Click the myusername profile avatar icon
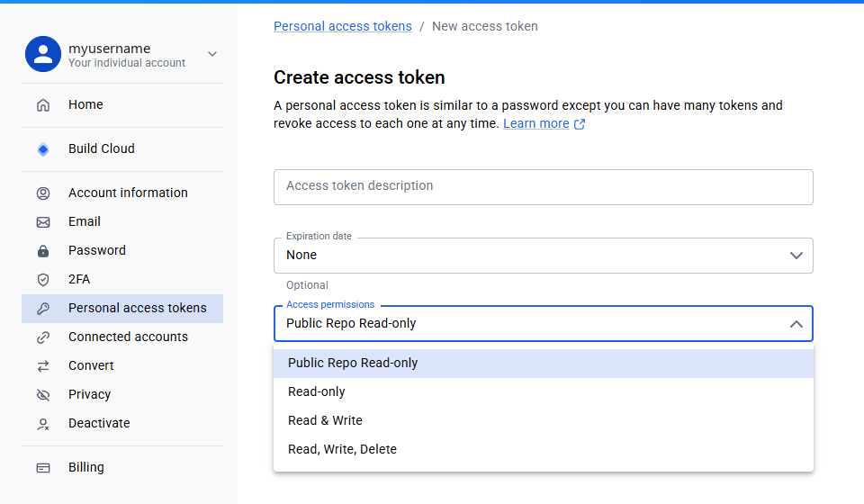 [43, 54]
